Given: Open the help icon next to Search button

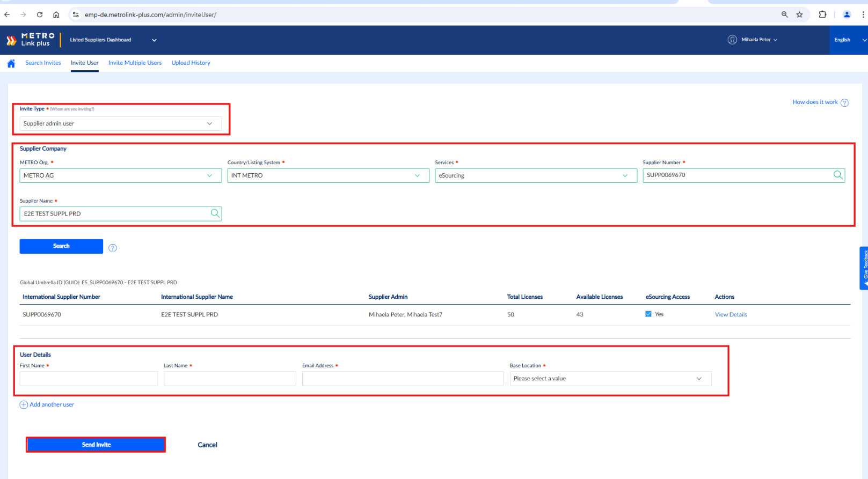Looking at the screenshot, I should [113, 248].
